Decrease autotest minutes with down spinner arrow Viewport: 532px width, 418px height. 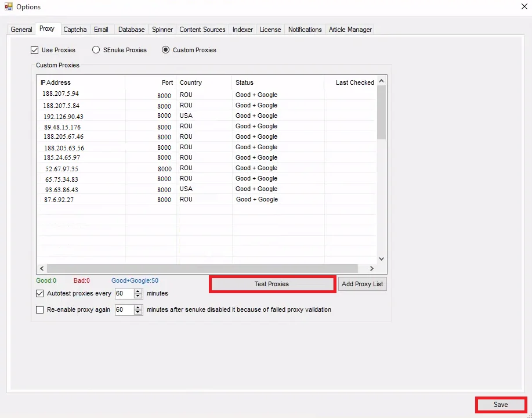pyautogui.click(x=138, y=297)
